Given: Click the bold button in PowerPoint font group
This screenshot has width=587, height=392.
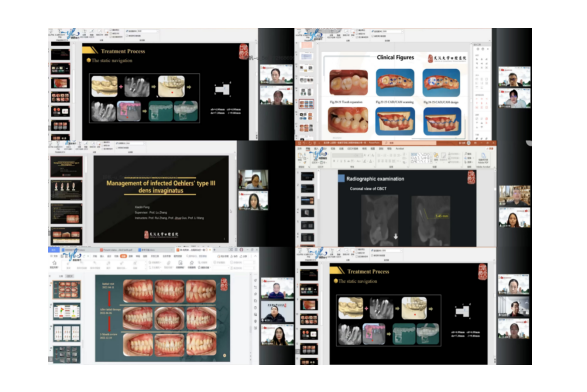Looking at the screenshot, I should (x=334, y=161).
